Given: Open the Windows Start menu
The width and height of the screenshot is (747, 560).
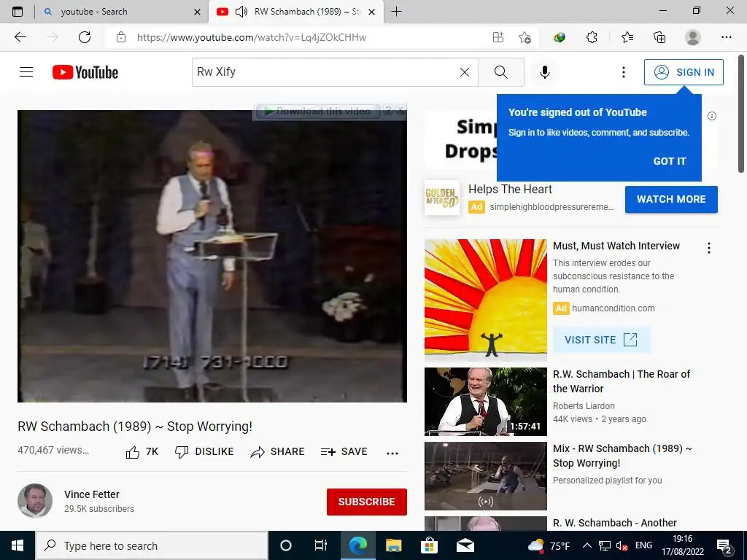Looking at the screenshot, I should pyautogui.click(x=18, y=545).
